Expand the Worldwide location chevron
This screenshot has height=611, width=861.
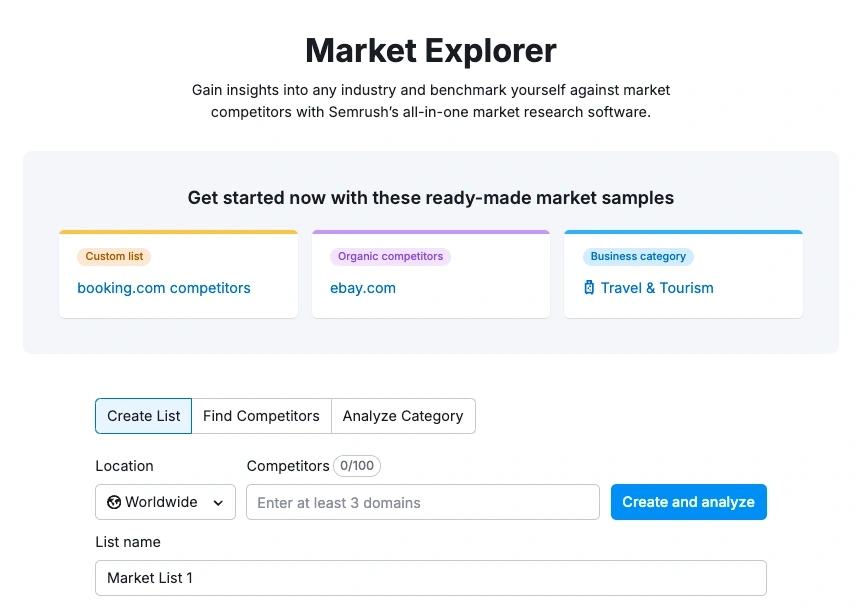[218, 503]
